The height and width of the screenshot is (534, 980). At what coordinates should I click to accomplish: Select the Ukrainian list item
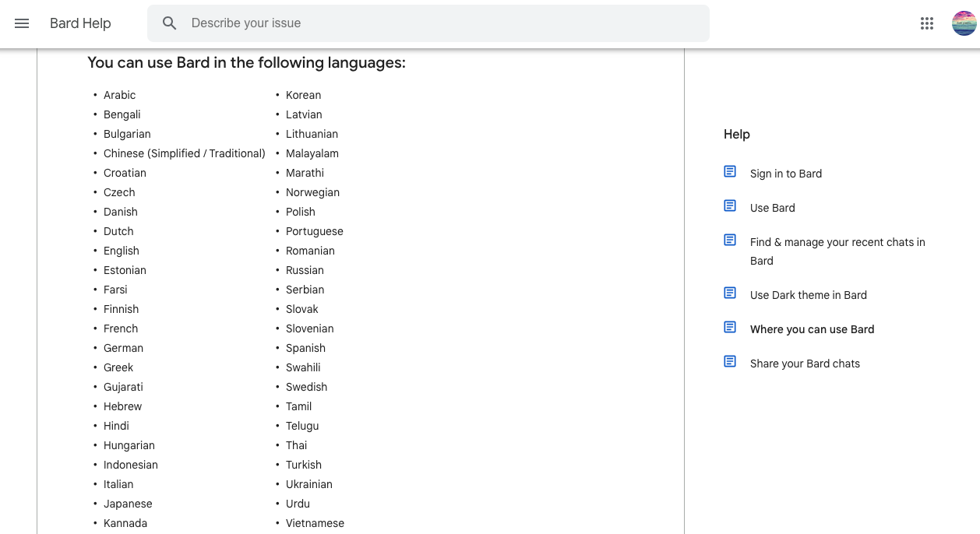coord(309,484)
